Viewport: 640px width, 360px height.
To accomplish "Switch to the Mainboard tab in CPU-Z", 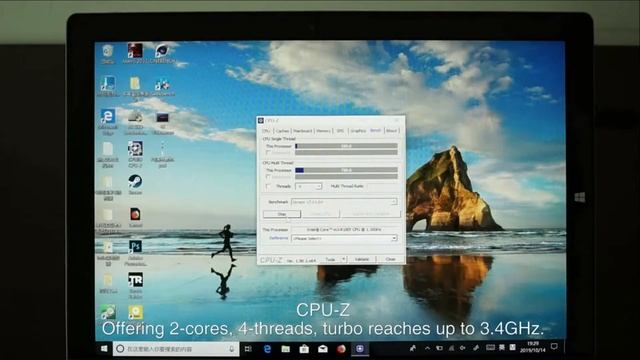I will tap(302, 131).
